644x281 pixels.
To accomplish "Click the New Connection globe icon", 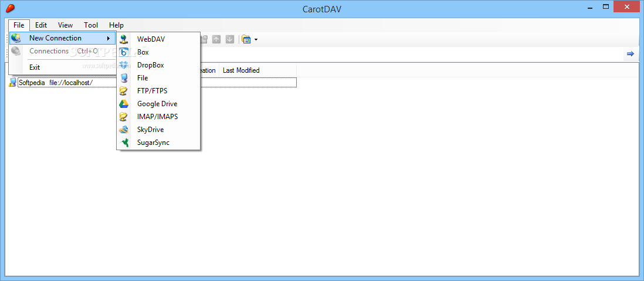I will pos(16,38).
